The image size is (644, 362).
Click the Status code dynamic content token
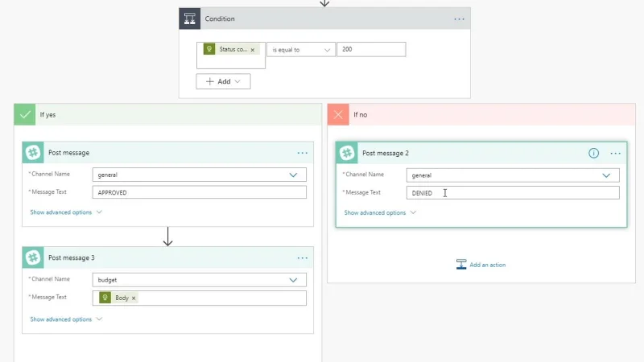click(231, 49)
